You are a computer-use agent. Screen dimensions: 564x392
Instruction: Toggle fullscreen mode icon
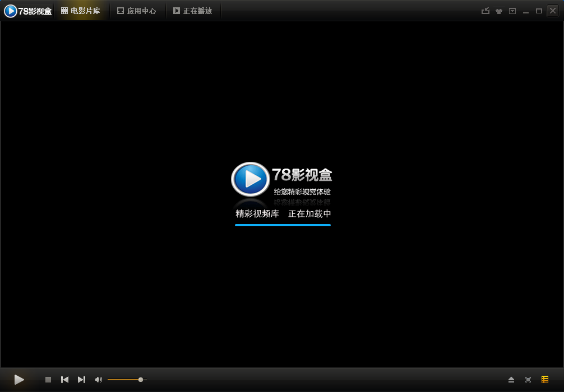pos(528,380)
